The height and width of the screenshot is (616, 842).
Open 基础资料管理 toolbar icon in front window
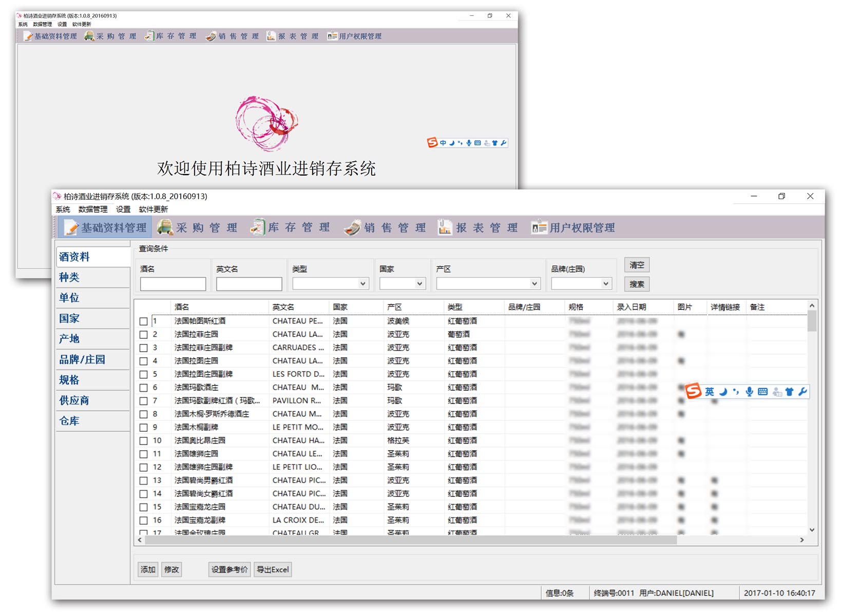coord(71,227)
